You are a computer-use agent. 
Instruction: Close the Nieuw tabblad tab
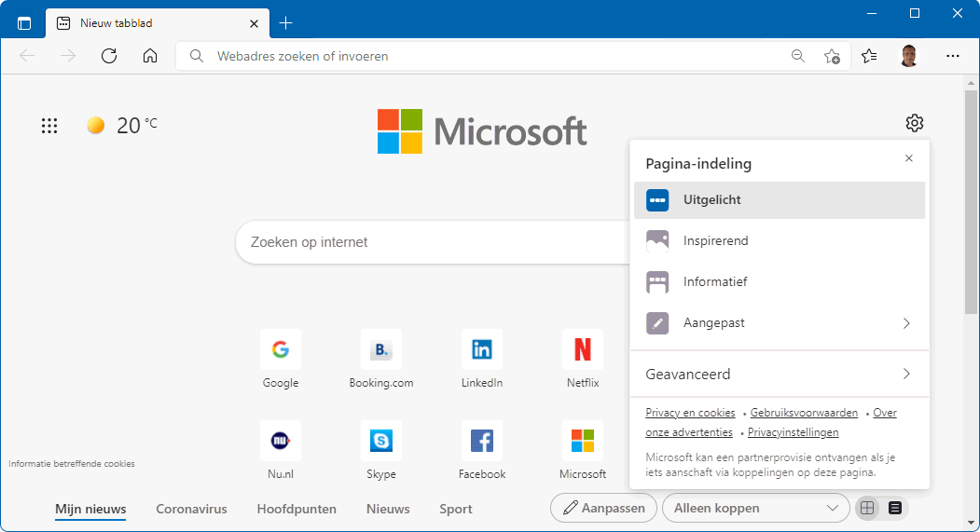(254, 23)
